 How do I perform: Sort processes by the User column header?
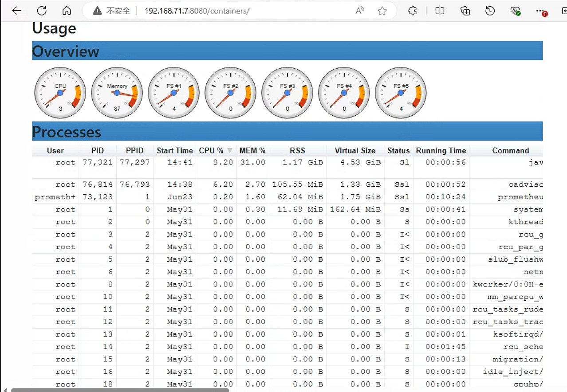click(x=55, y=150)
